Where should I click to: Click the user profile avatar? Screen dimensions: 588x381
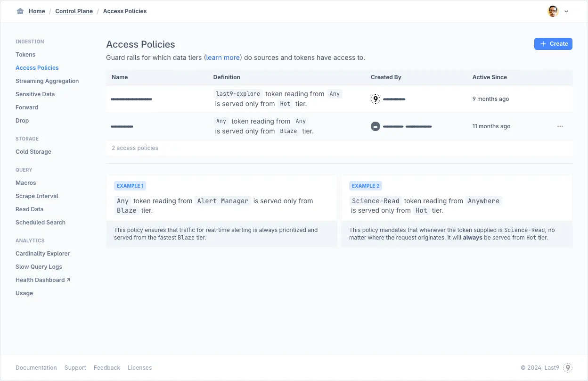(x=553, y=11)
